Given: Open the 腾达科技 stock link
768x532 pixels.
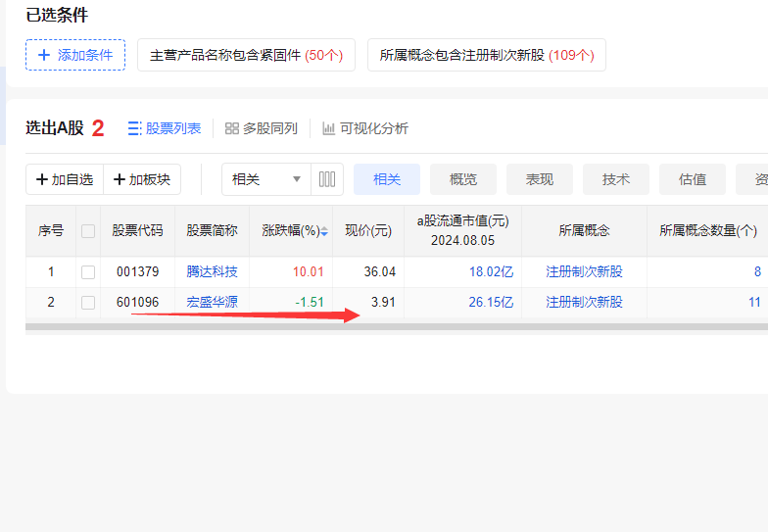Looking at the screenshot, I should pyautogui.click(x=212, y=272).
